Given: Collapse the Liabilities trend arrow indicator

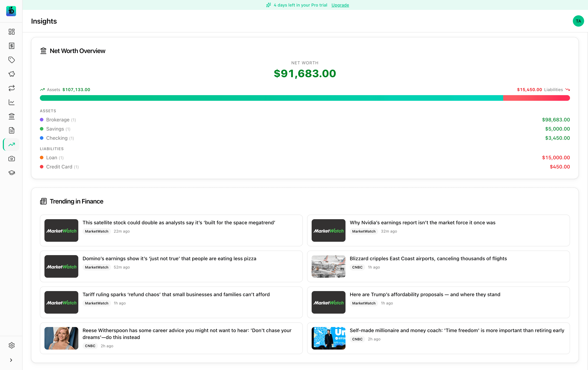Looking at the screenshot, I should pos(568,89).
